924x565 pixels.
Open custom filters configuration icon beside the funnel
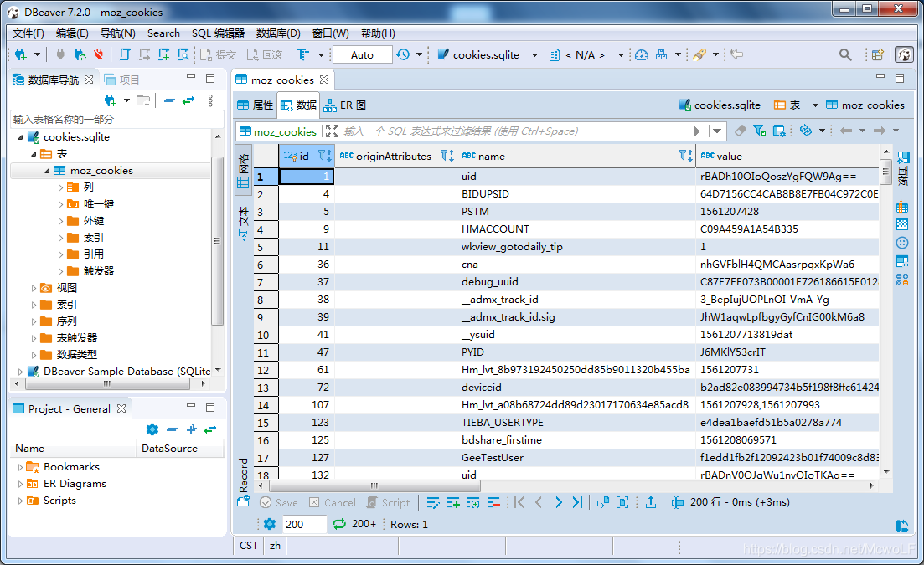[779, 131]
